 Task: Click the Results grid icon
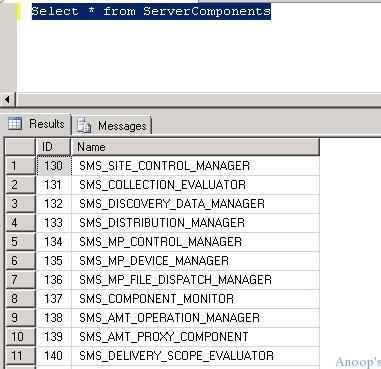(15, 124)
